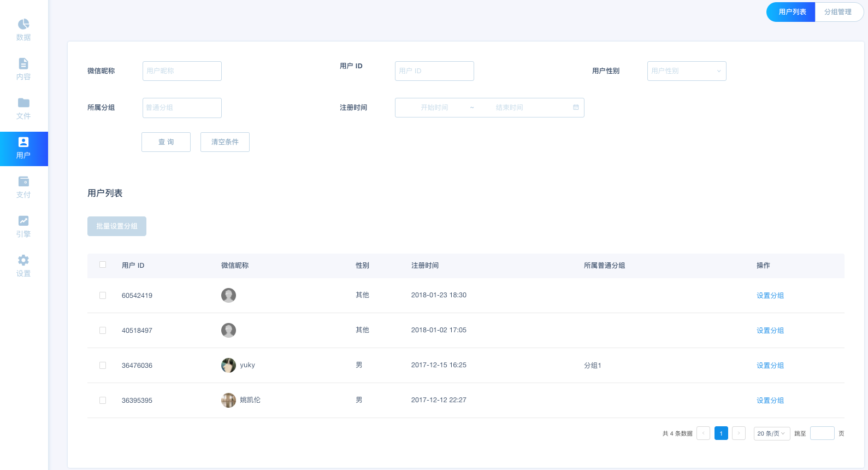Open the 文件 folder sidebar icon
Screen dimensions: 868x470
(23, 103)
